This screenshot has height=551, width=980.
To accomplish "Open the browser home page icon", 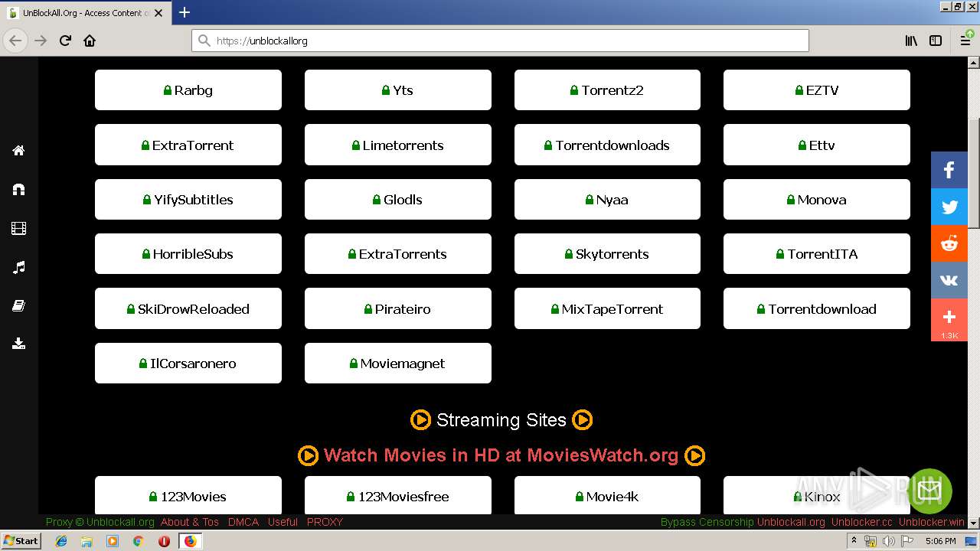I will point(90,41).
